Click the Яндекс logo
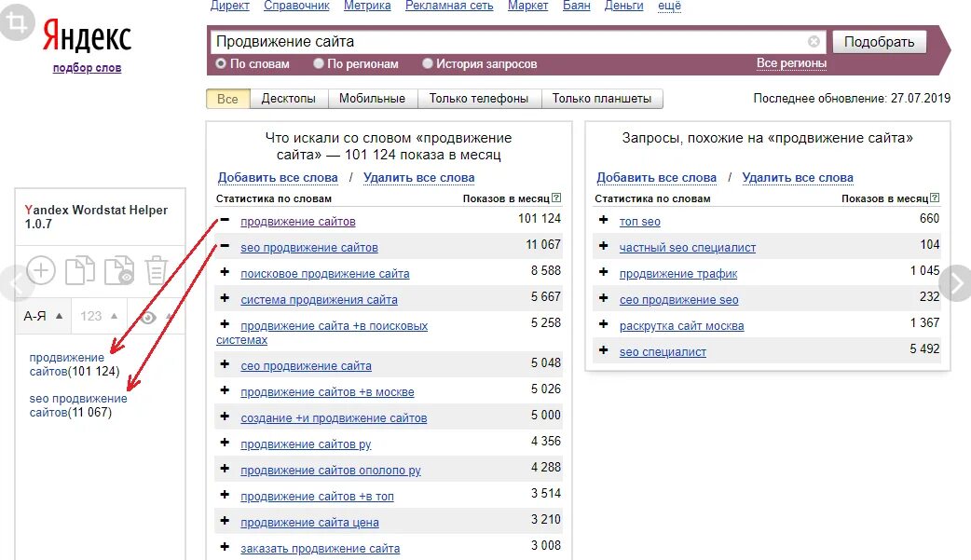This screenshot has height=560, width=971. click(x=87, y=35)
